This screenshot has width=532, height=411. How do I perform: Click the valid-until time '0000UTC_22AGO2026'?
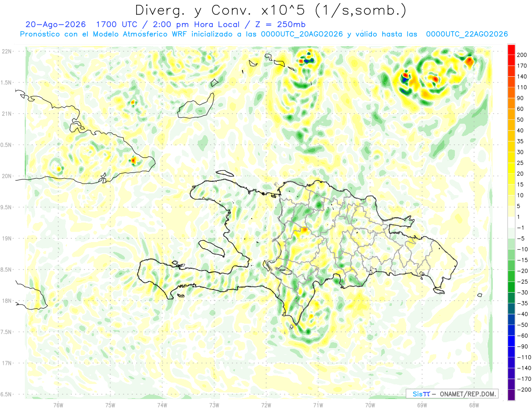[x=467, y=34]
